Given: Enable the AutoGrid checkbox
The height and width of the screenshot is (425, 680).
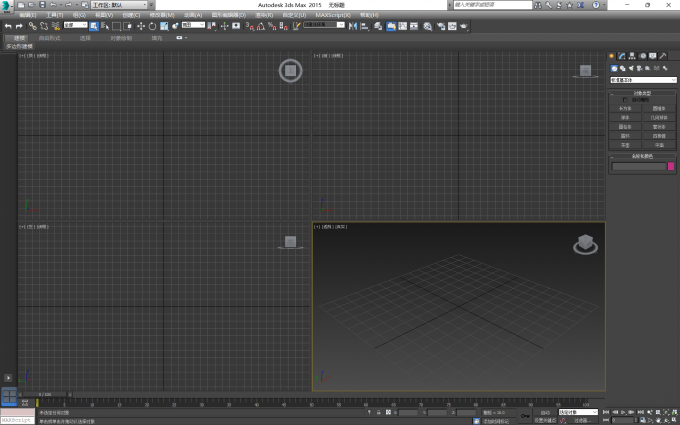Looking at the screenshot, I should click(x=625, y=100).
